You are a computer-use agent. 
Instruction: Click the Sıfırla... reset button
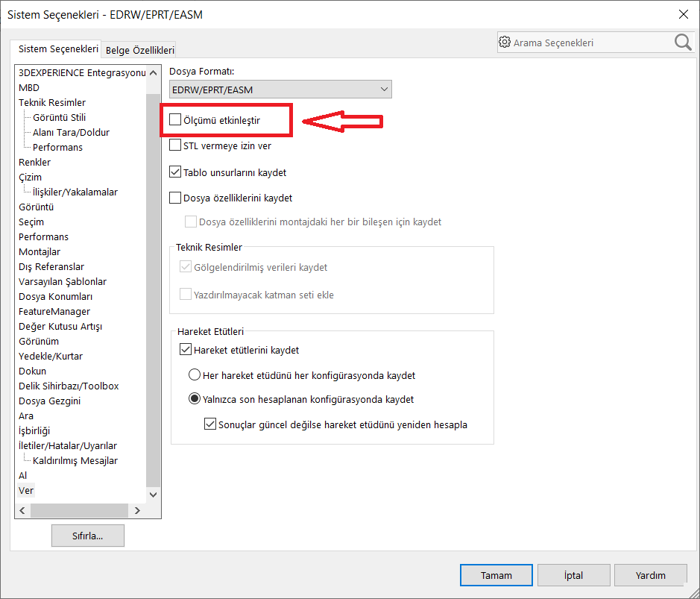pyautogui.click(x=88, y=536)
